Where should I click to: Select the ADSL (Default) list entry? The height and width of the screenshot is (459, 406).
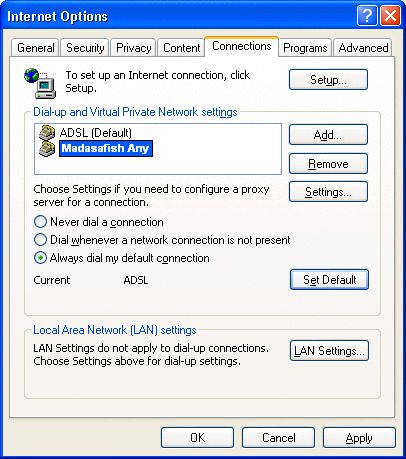coord(96,133)
